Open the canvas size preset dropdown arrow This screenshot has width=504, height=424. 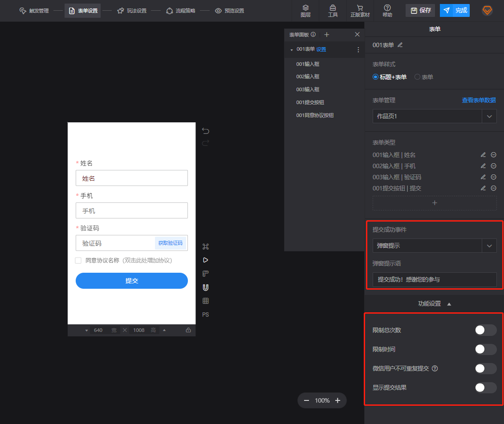pos(86,331)
